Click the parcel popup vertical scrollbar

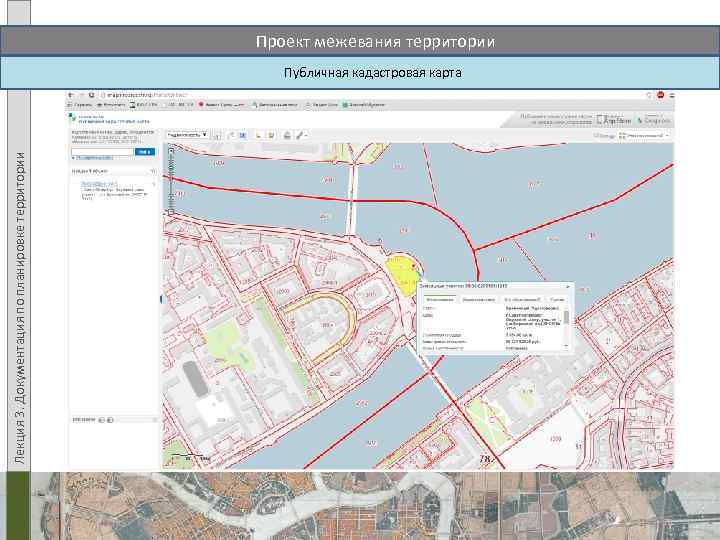(x=566, y=317)
